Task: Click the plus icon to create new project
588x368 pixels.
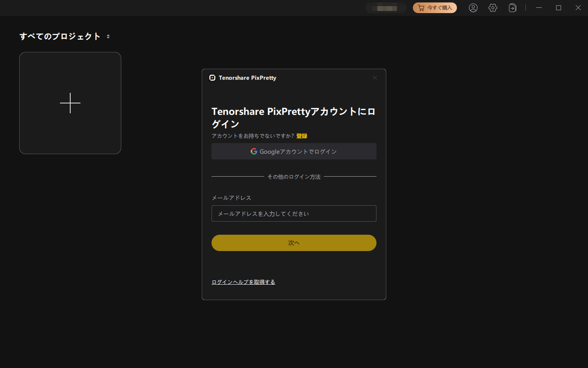Action: point(70,103)
